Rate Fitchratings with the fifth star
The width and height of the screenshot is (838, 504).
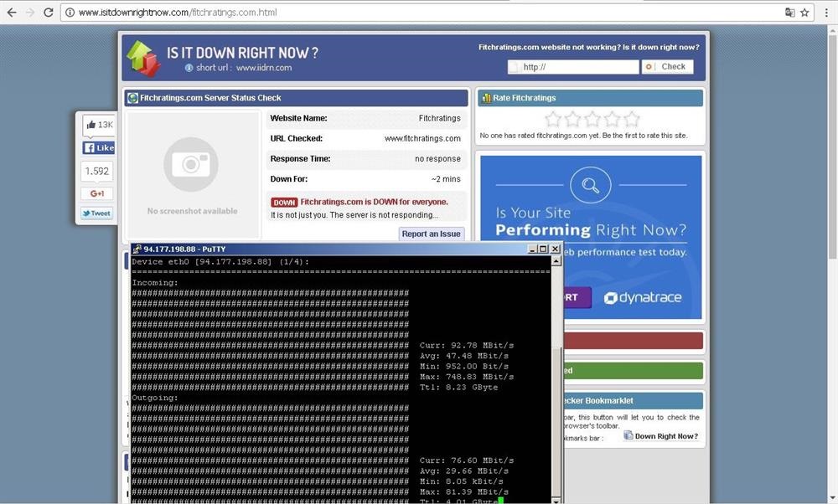pyautogui.click(x=631, y=119)
